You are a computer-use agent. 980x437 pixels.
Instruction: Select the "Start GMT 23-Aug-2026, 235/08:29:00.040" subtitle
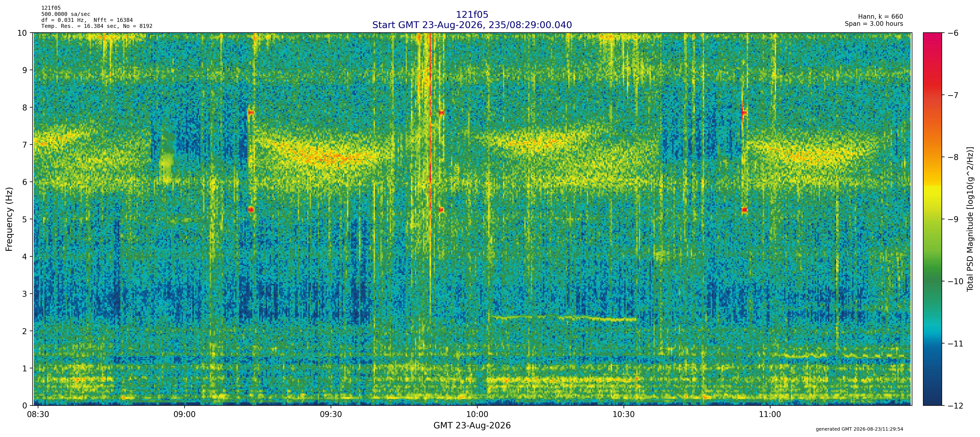pyautogui.click(x=472, y=25)
